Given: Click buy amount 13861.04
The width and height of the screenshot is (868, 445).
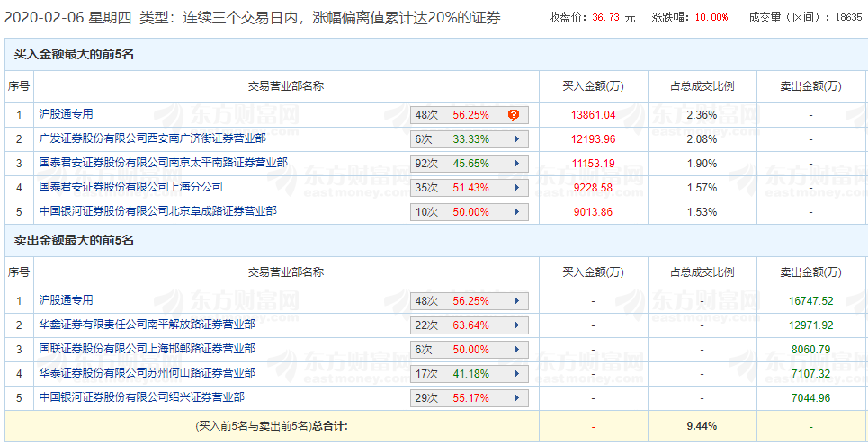Looking at the screenshot, I should (594, 115).
